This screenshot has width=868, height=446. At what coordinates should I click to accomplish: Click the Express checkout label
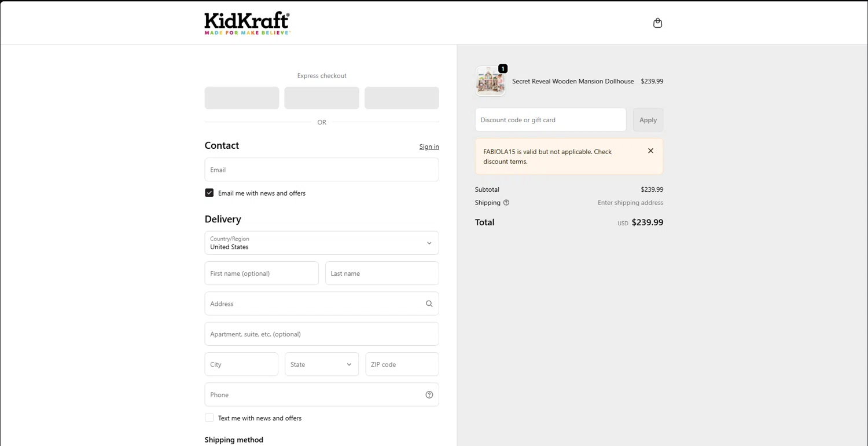coord(322,76)
